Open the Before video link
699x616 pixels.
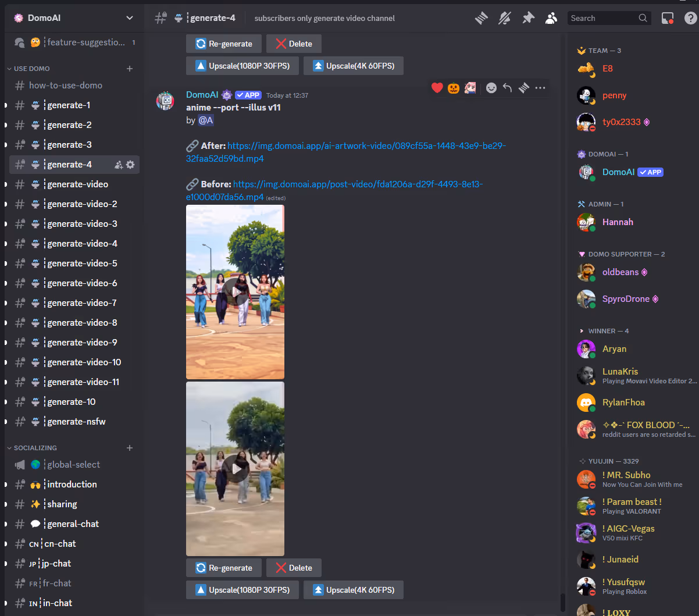point(334,190)
